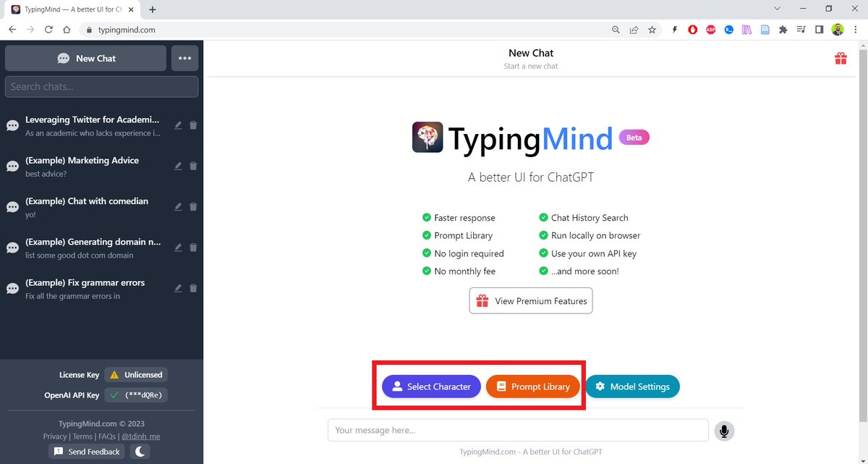This screenshot has height=464, width=868.
Task: Visit the @tdinh_me link
Action: tap(141, 436)
